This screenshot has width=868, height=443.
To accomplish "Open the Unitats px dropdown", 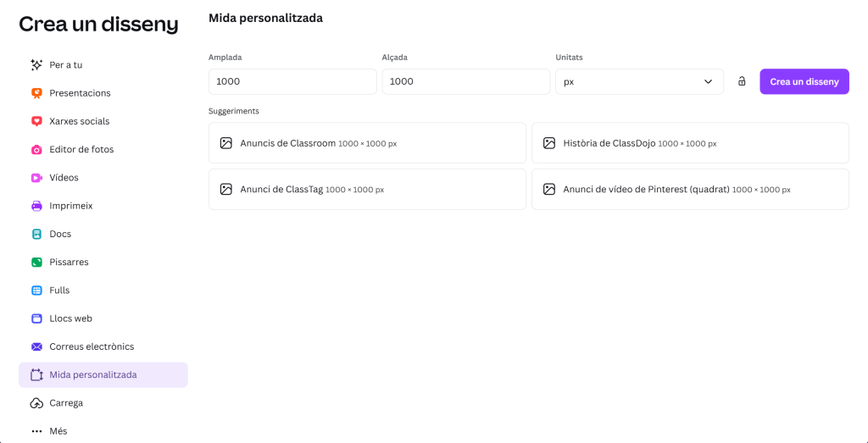I will click(639, 81).
